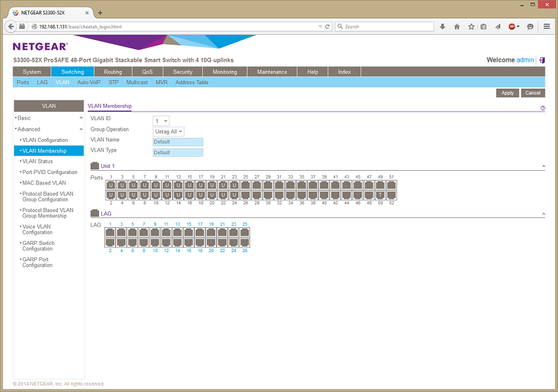558x392 pixels.
Task: Toggle membership of untagged port 17
Action: (x=201, y=185)
